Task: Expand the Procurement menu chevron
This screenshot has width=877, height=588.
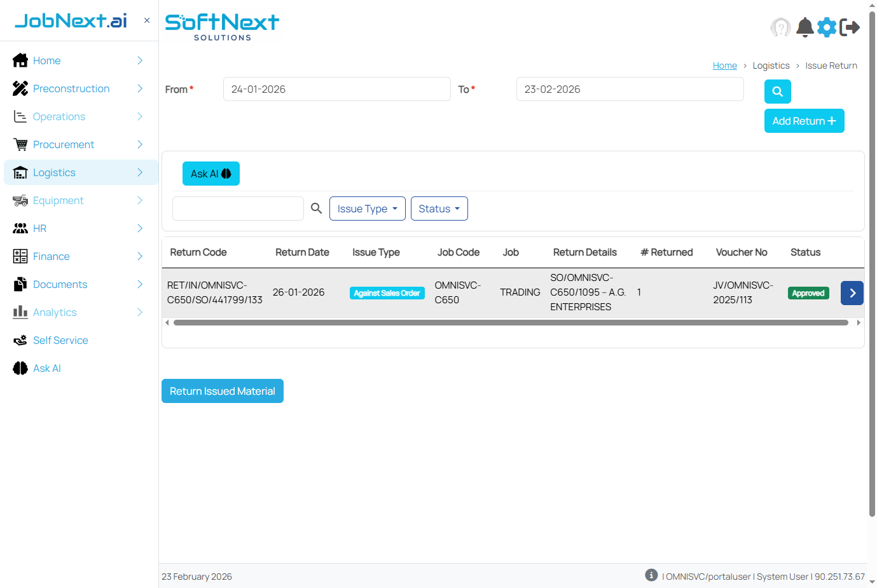Action: (140, 144)
